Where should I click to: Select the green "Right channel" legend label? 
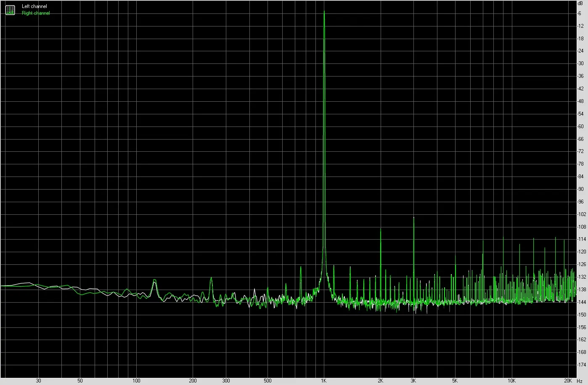pyautogui.click(x=36, y=13)
